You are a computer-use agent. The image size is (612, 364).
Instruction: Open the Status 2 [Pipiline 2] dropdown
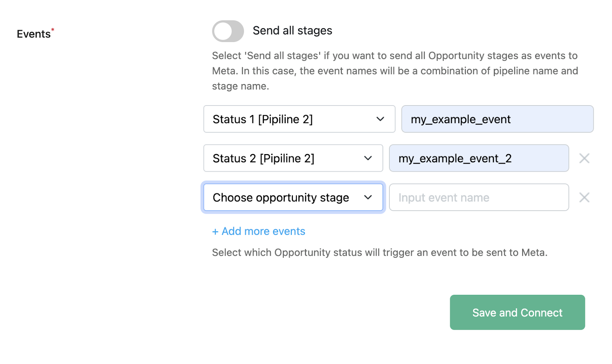293,158
